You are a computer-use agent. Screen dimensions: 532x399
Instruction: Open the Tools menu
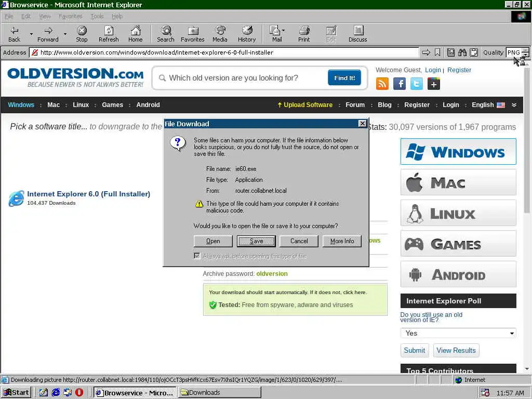click(x=97, y=16)
